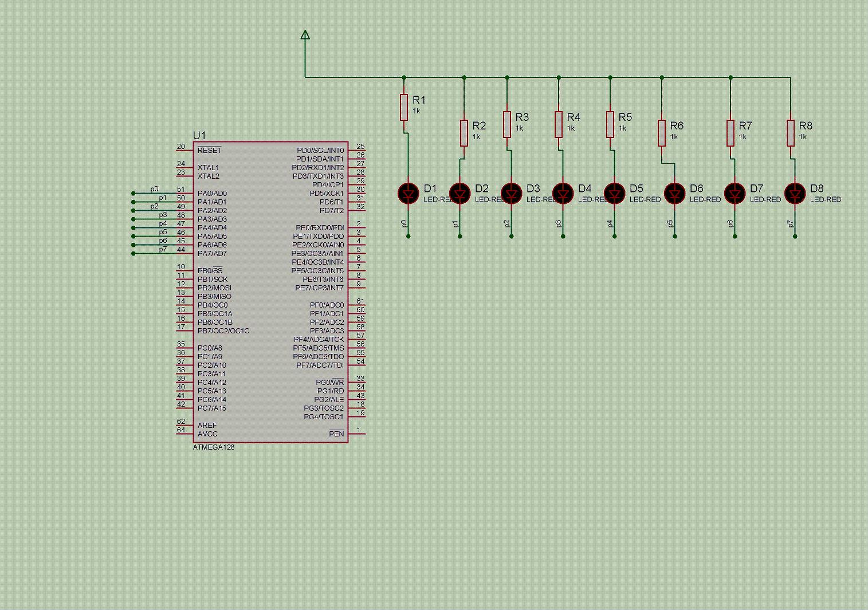Select resistor R5 body
Viewport: 868px width, 610px height.
[x=610, y=125]
